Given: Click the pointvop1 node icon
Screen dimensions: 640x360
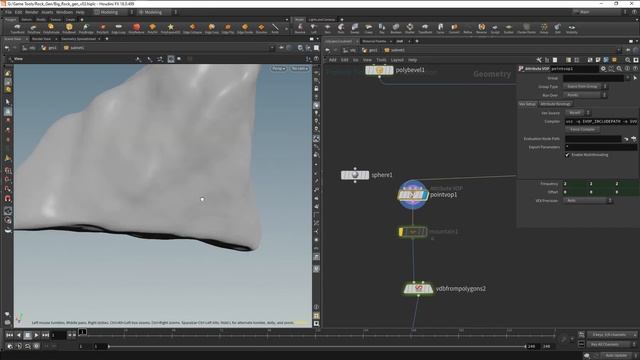Looking at the screenshot, I should [413, 195].
